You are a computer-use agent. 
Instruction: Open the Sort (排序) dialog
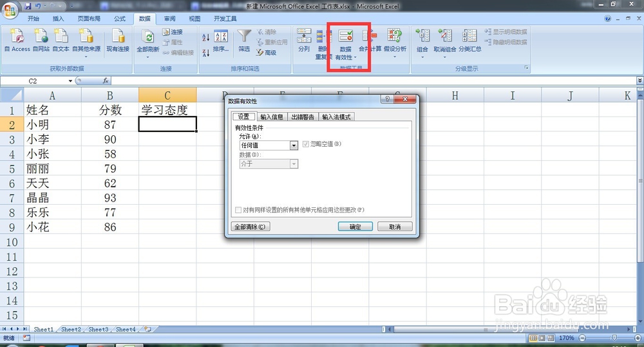pos(221,41)
